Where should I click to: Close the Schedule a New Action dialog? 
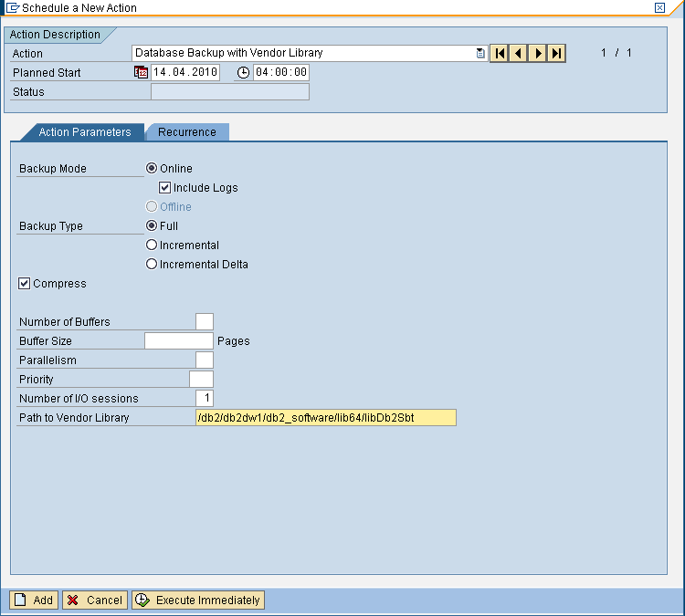659,7
